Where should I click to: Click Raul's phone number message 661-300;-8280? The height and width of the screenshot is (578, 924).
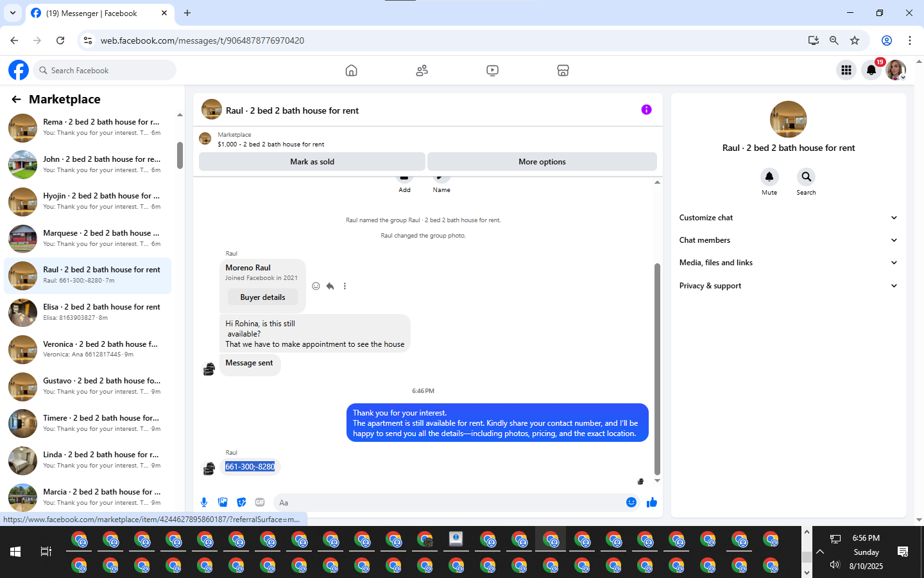click(250, 467)
